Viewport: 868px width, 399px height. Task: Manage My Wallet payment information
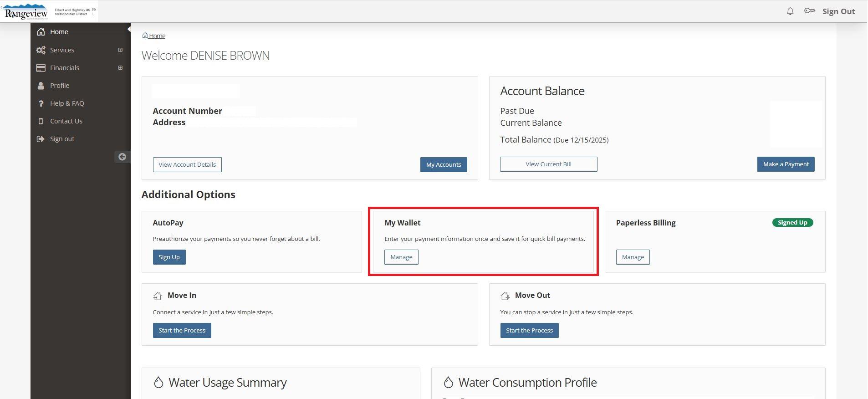pyautogui.click(x=401, y=257)
